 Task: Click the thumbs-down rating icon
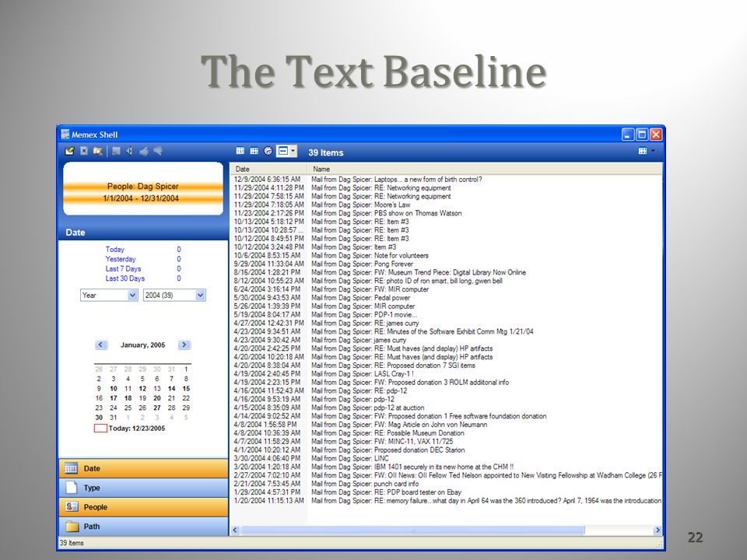coord(158,152)
